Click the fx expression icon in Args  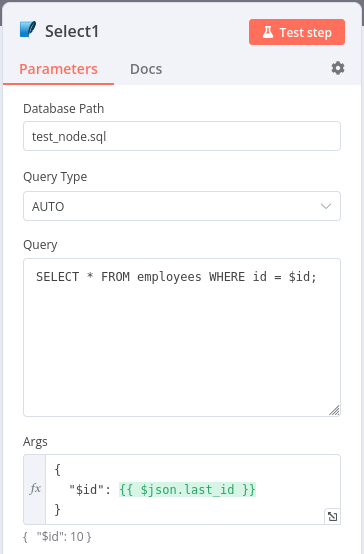[35, 489]
